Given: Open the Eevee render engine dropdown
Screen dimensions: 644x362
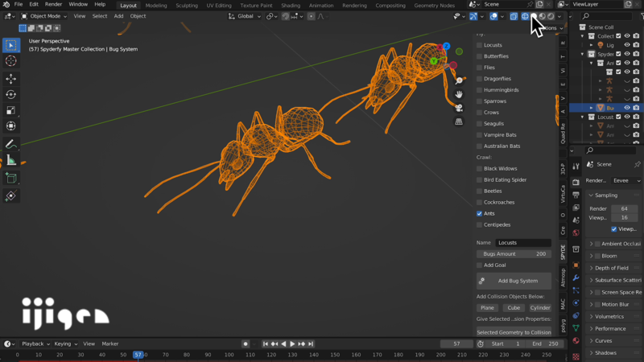Looking at the screenshot, I should 626,180.
